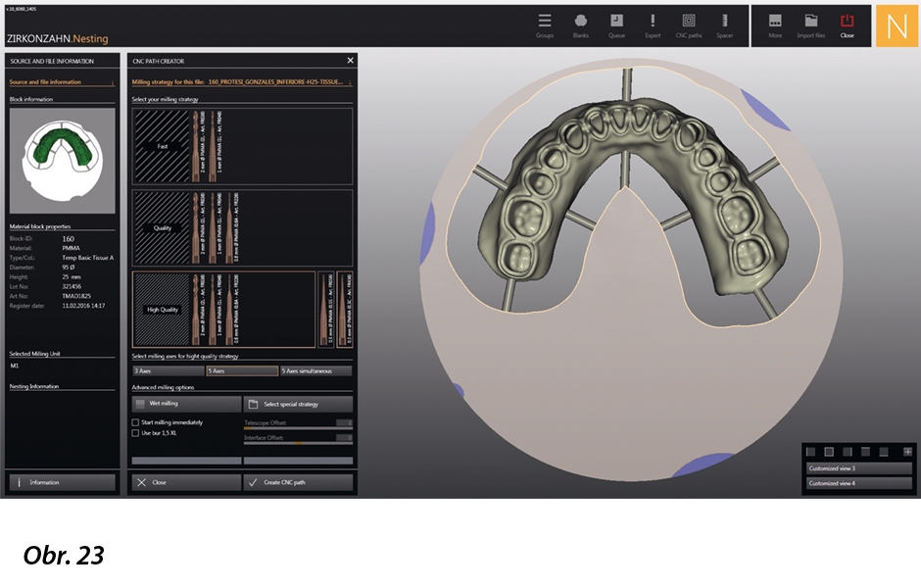The image size is (921, 588).
Task: Switch to Customized view 3
Action: click(858, 468)
